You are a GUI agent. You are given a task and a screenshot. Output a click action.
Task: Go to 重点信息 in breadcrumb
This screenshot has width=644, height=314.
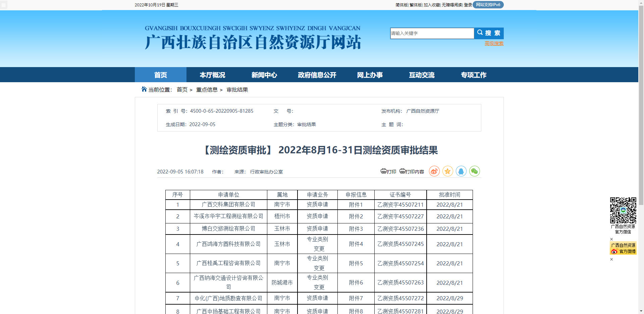(207, 90)
